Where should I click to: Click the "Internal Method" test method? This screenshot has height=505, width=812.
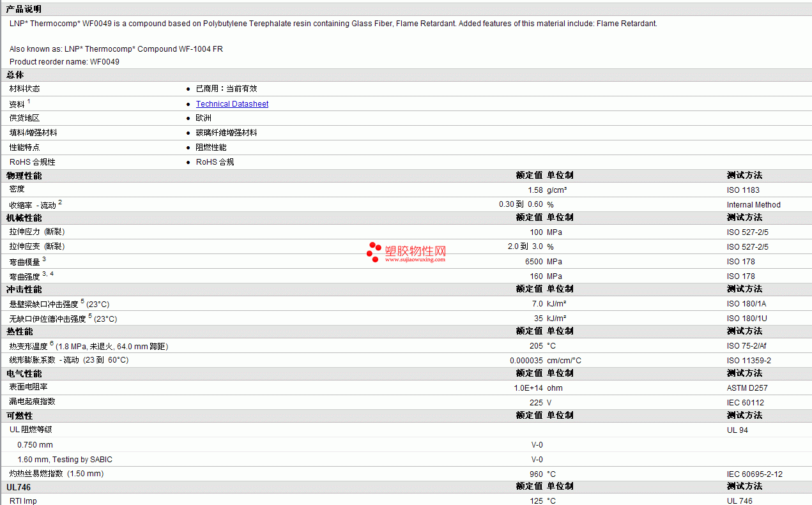(x=754, y=205)
